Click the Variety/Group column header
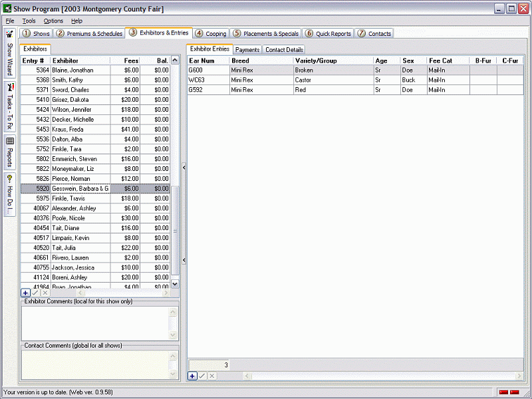 (334, 61)
